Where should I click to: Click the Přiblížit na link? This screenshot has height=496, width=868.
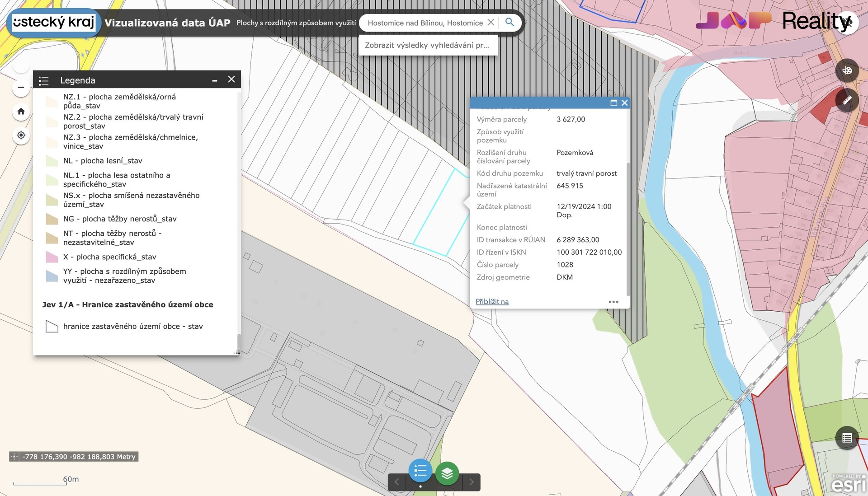492,301
